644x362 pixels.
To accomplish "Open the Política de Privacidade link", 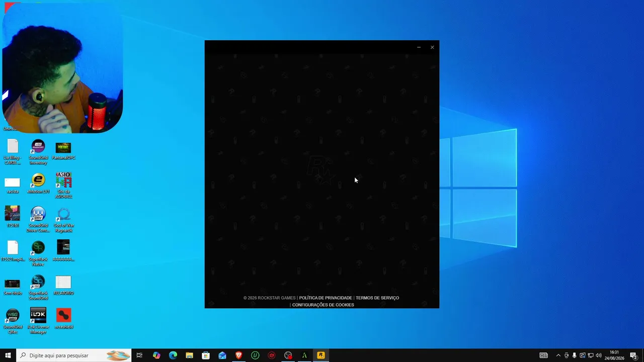I will (x=326, y=298).
